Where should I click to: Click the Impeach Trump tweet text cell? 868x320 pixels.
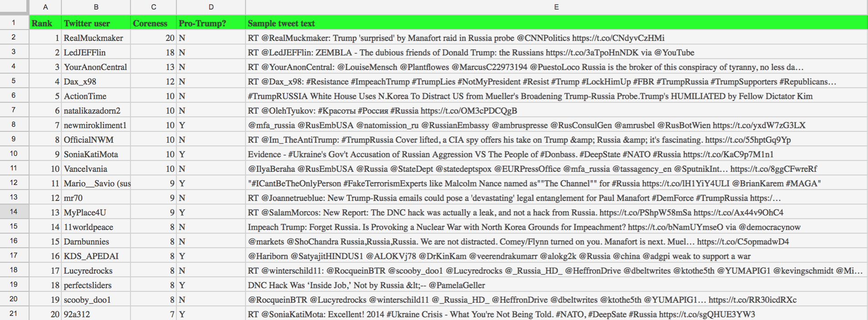[556, 227]
